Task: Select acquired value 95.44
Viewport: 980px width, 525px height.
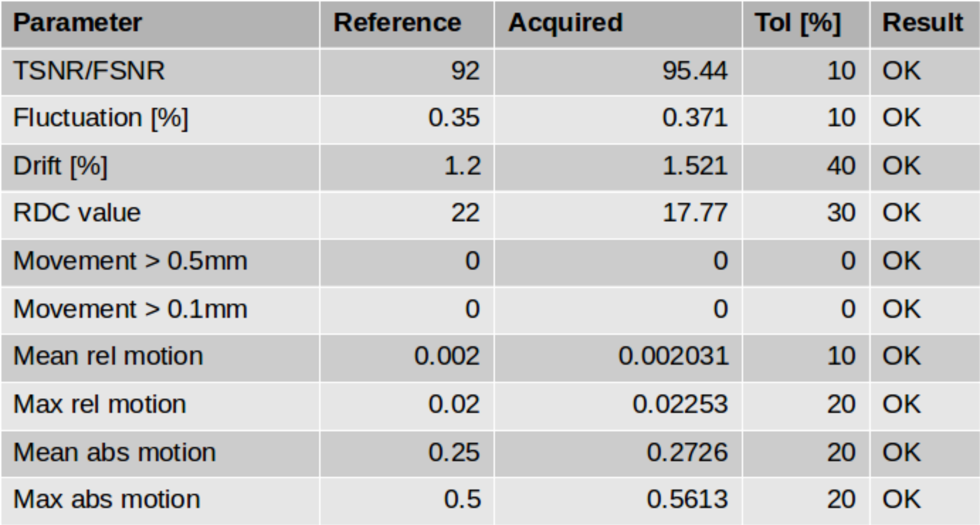Action: [x=695, y=71]
